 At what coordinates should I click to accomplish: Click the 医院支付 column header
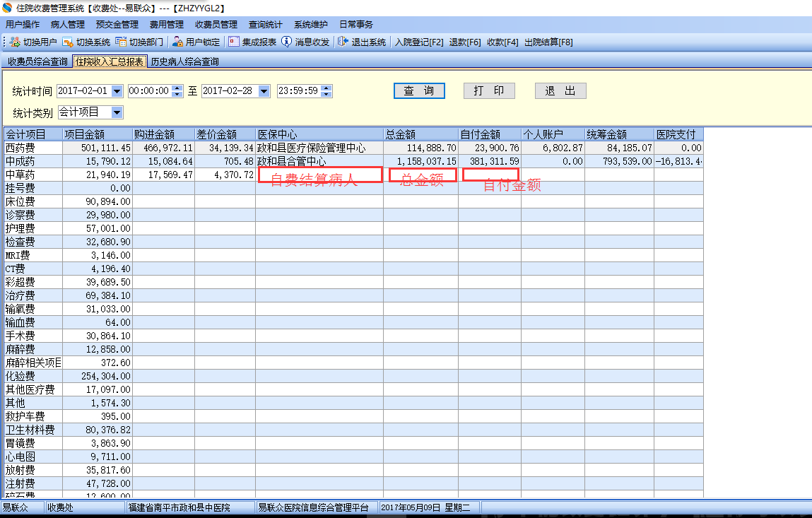(679, 134)
